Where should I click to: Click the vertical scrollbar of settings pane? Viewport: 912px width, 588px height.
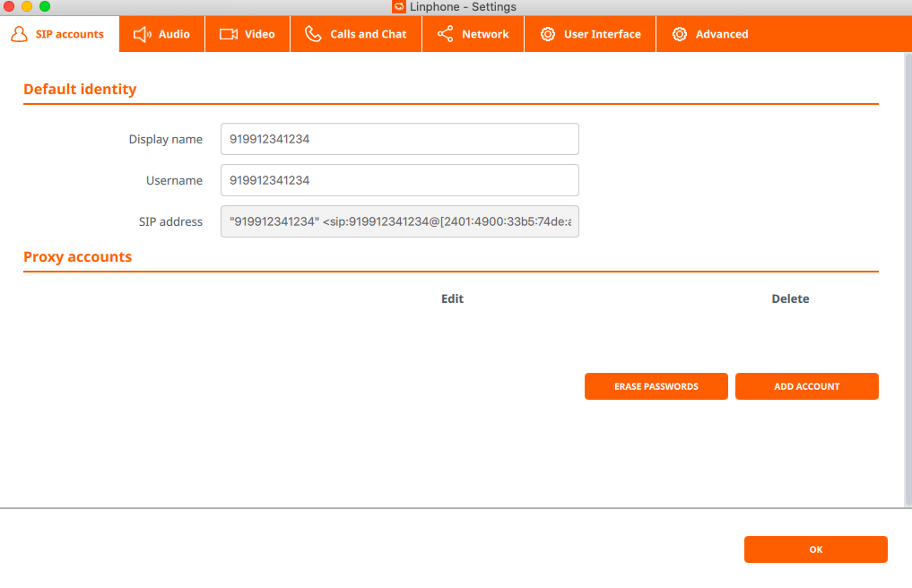click(x=908, y=279)
